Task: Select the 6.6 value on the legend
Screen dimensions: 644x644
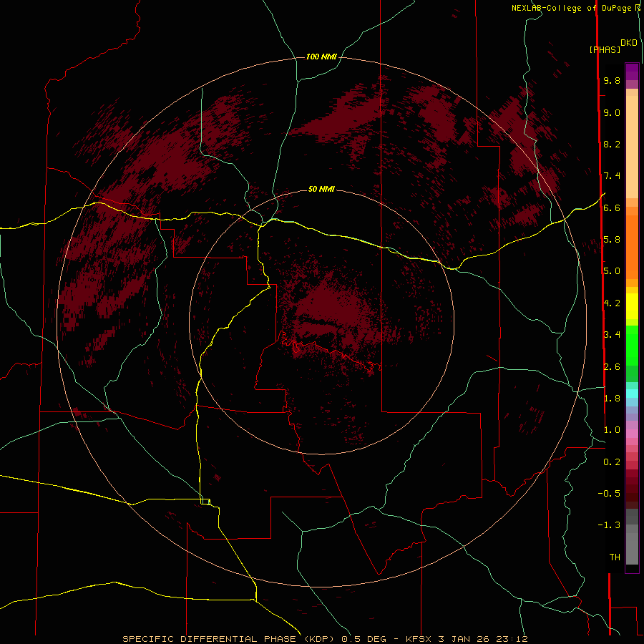Action: [x=612, y=208]
